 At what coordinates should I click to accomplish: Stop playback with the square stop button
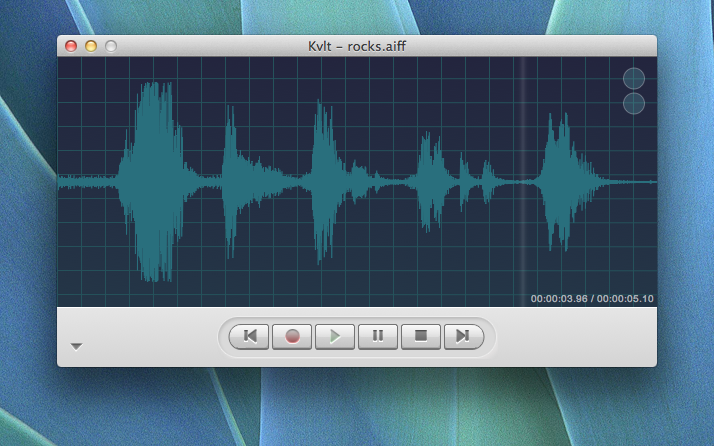coord(421,337)
